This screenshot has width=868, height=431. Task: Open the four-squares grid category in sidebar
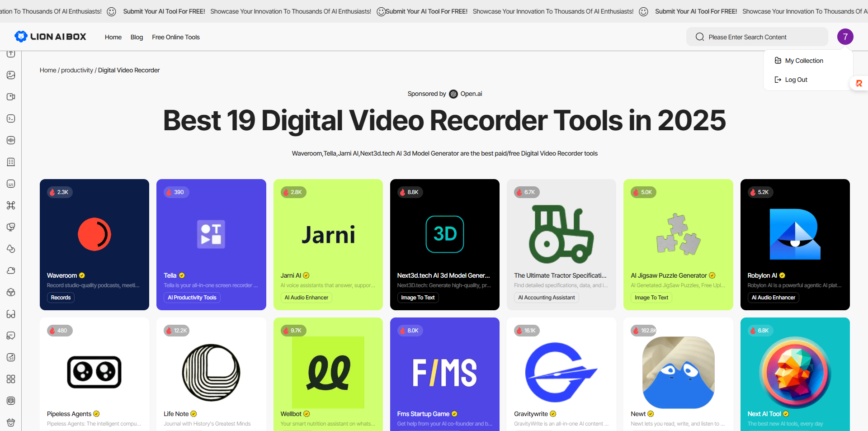tap(11, 379)
